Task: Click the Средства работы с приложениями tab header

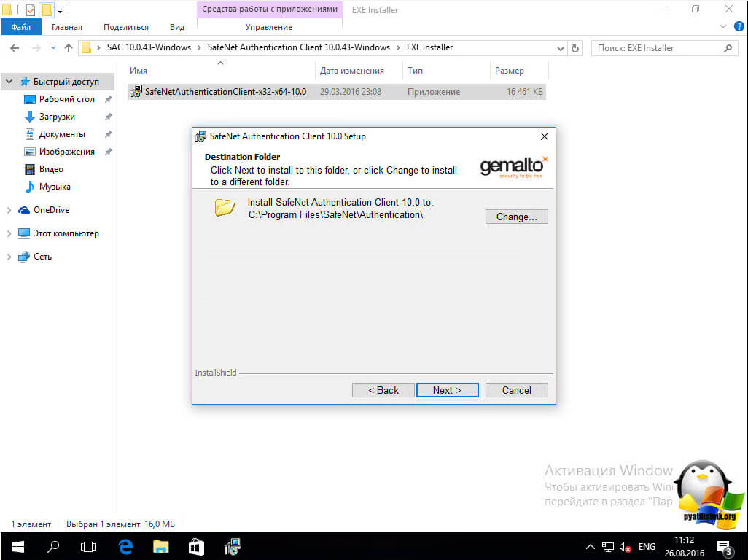Action: click(x=270, y=9)
